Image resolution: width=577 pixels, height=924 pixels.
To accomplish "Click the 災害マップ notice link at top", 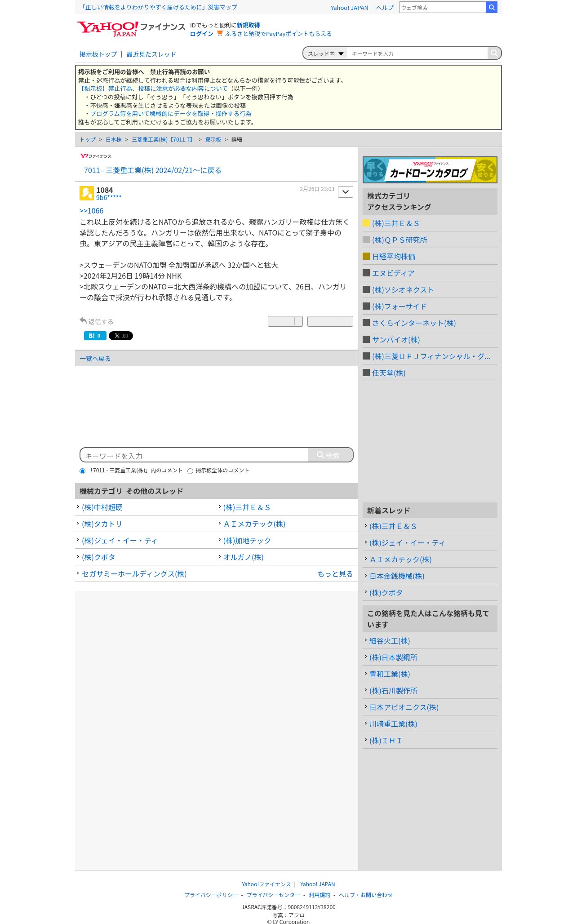I will pos(159,7).
